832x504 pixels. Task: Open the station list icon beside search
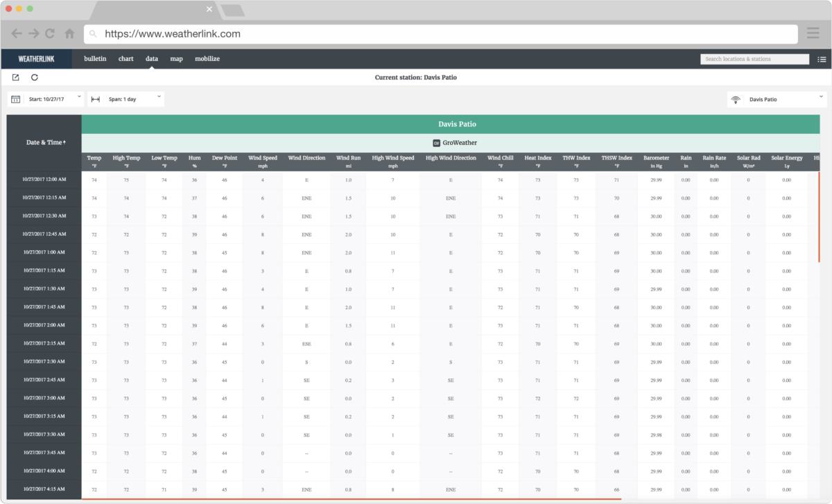[x=821, y=58]
